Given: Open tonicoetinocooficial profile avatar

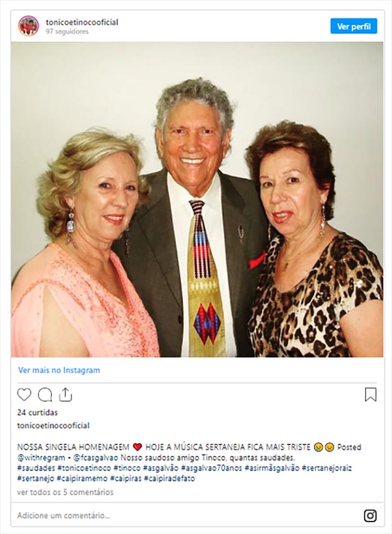Looking at the screenshot, I should click(x=28, y=26).
